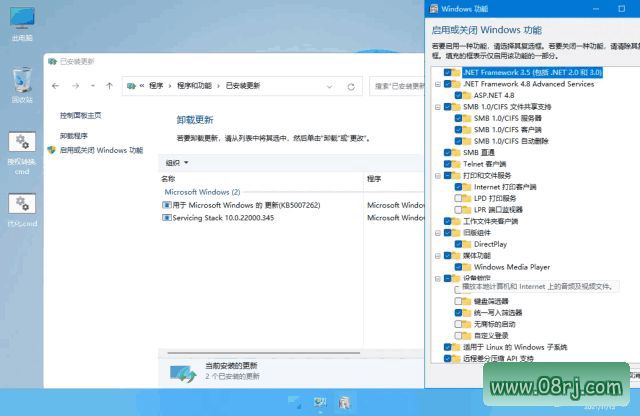This screenshot has width=640, height=416.
Task: Open the Windows Features taskbar icon
Action: click(345, 402)
